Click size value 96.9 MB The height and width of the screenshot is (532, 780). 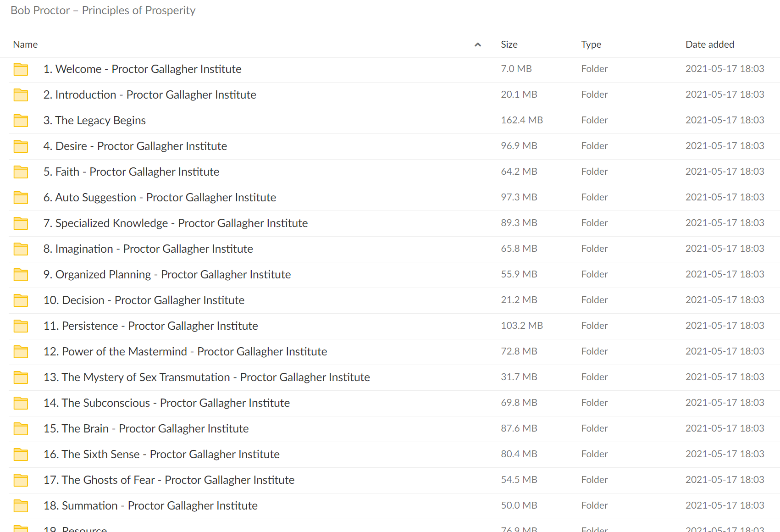[x=519, y=146]
